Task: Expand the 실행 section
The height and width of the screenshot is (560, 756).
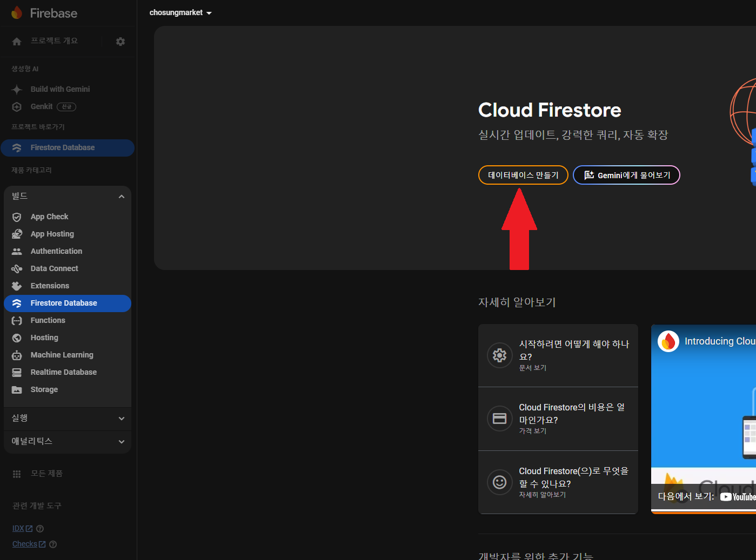Action: (x=68, y=419)
